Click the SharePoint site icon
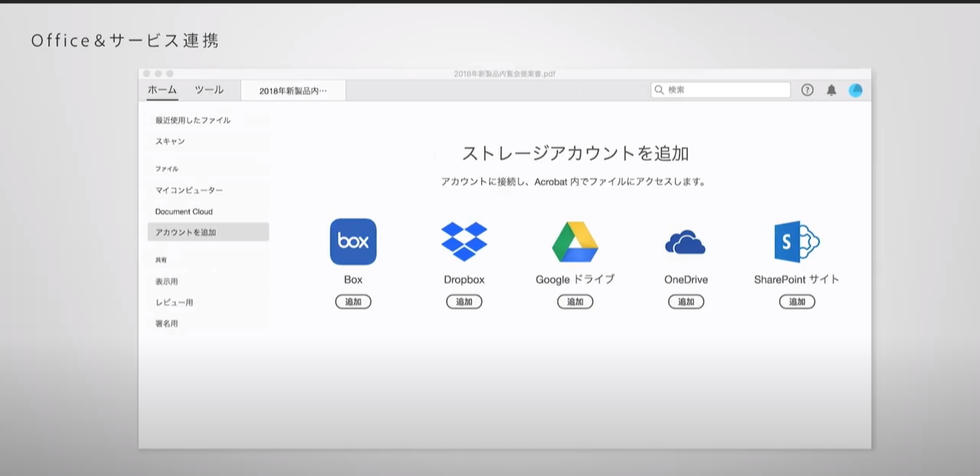Image resolution: width=980 pixels, height=476 pixels. [797, 241]
